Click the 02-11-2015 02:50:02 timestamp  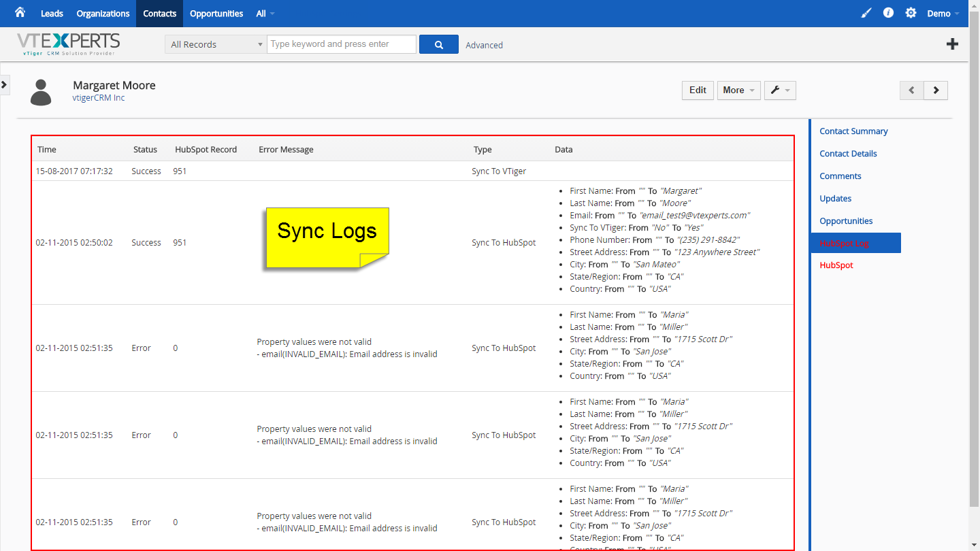(x=74, y=243)
